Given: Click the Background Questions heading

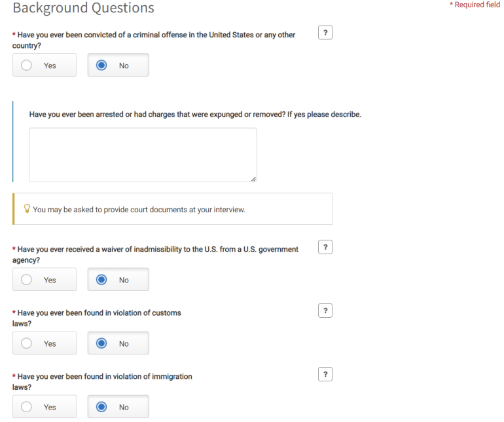Looking at the screenshot, I should point(84,9).
